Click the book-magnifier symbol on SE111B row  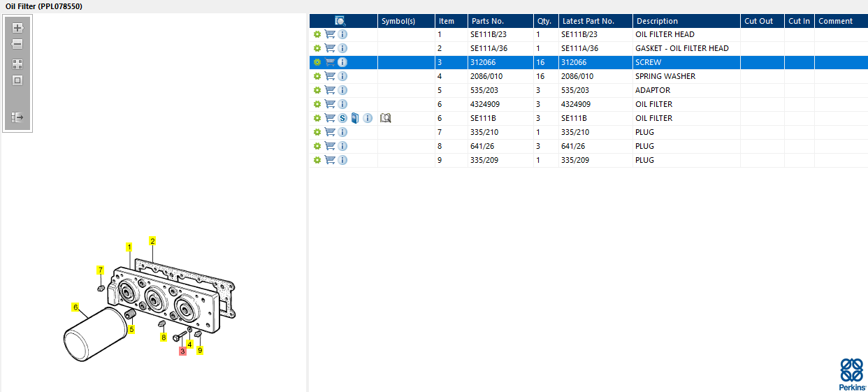(x=386, y=118)
